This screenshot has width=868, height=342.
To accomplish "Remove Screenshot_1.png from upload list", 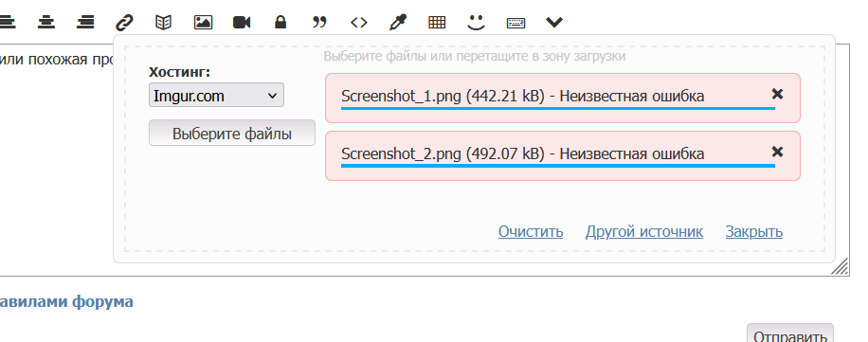I will [x=777, y=94].
